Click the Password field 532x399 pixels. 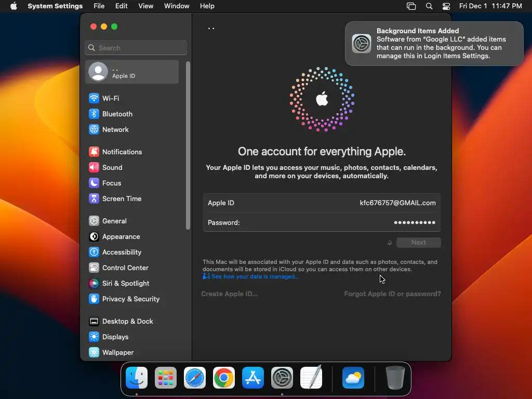coord(322,222)
